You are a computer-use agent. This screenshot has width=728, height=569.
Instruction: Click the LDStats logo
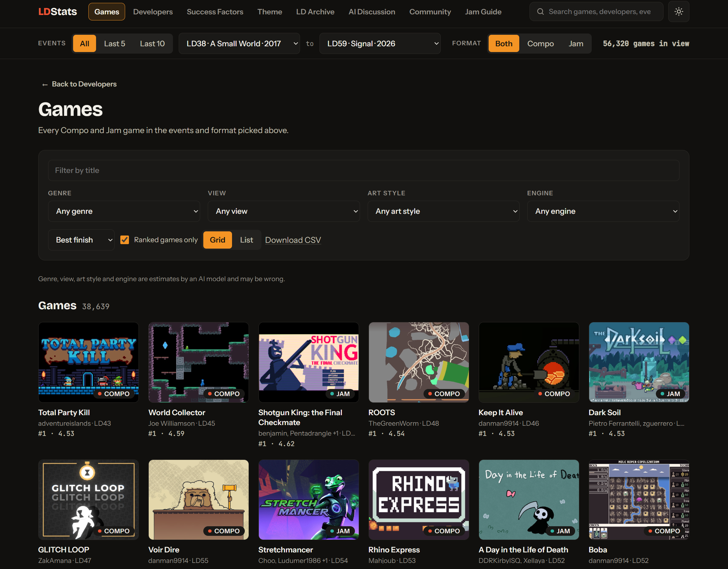point(58,12)
